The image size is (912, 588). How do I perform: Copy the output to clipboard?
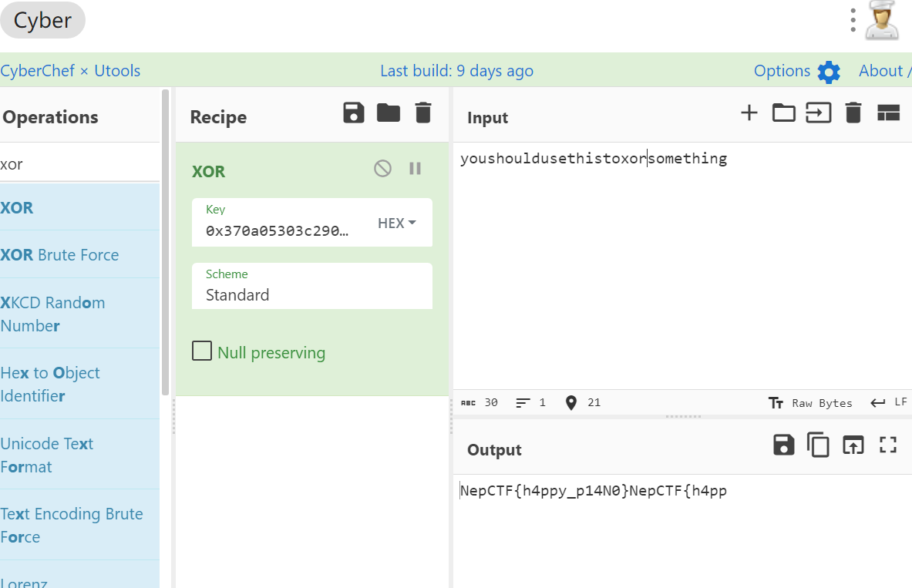(818, 445)
